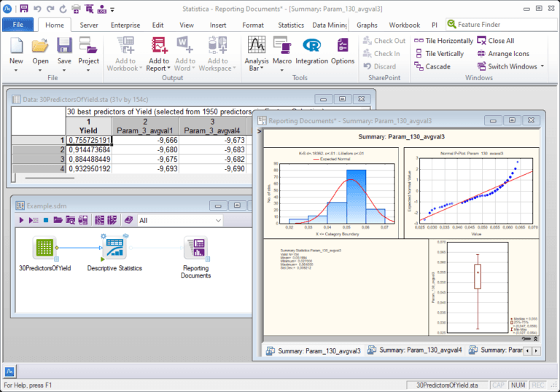Click the Add to Workspace icon
The height and width of the screenshot is (392, 560).
click(x=217, y=45)
